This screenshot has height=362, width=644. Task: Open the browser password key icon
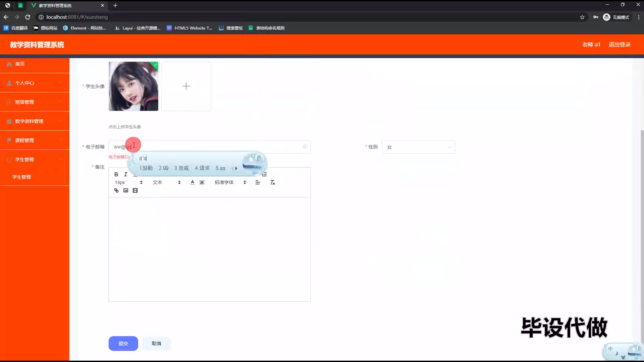[x=596, y=17]
